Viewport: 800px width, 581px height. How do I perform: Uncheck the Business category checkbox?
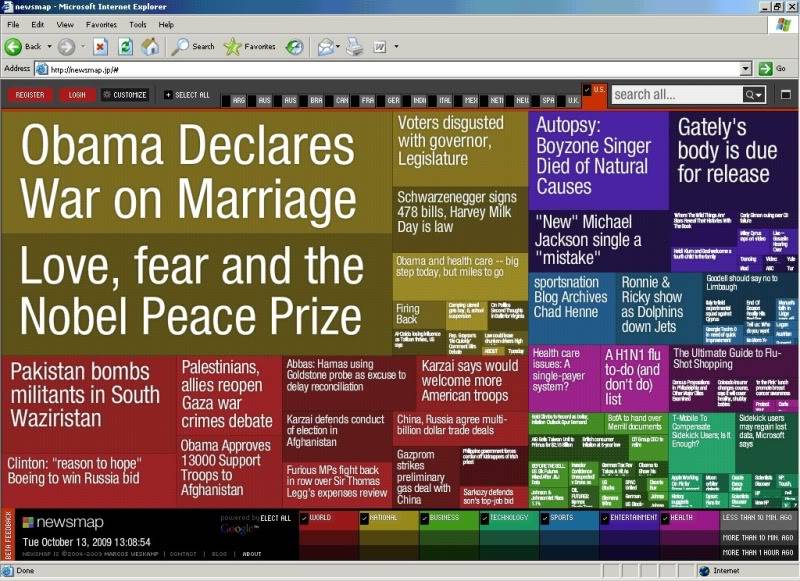click(424, 519)
